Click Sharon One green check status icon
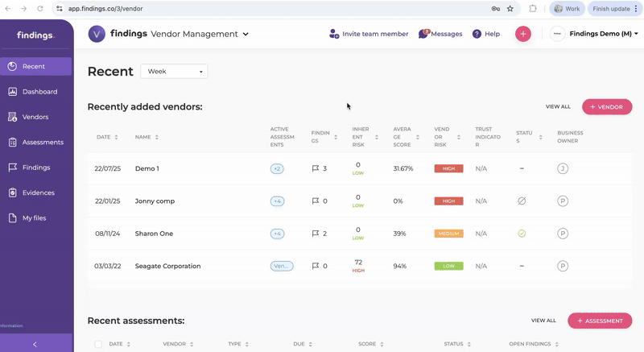The width and height of the screenshot is (644, 352). (x=522, y=234)
